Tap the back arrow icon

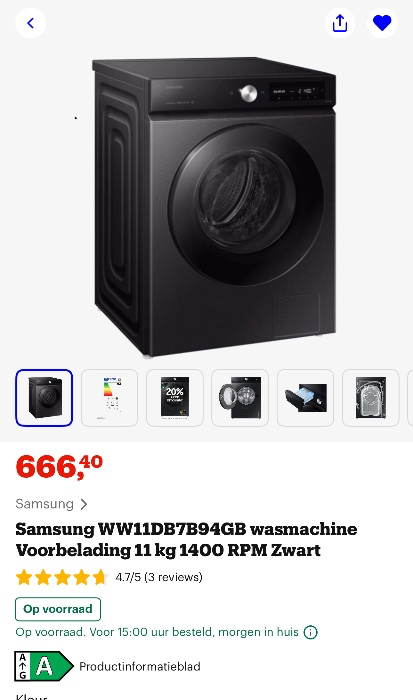pos(30,23)
